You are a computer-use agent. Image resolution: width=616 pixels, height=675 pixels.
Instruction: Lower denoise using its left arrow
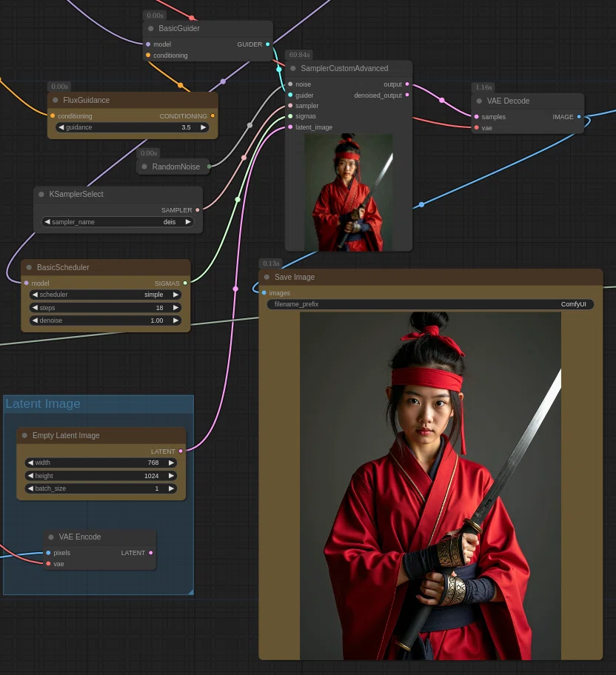coord(35,320)
